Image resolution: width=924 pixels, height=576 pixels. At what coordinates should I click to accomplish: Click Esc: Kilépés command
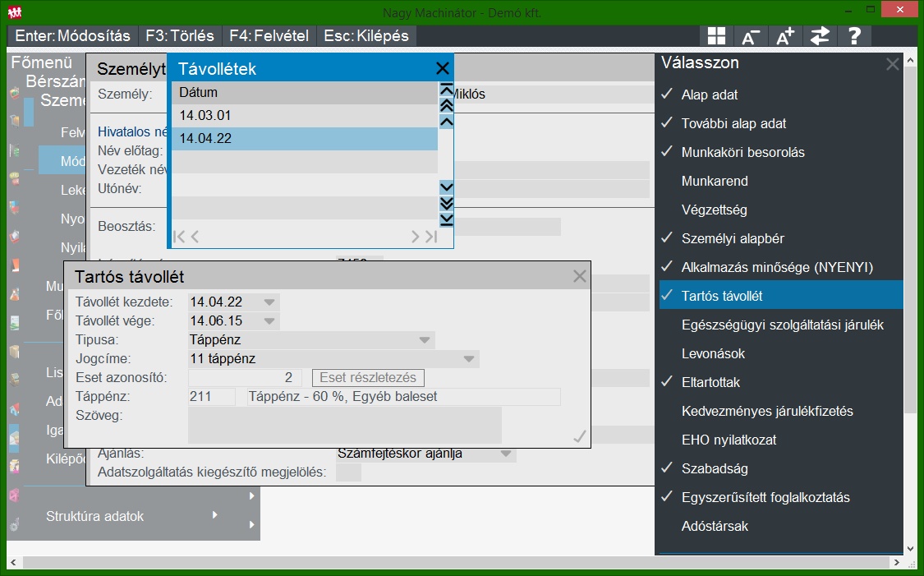[366, 36]
